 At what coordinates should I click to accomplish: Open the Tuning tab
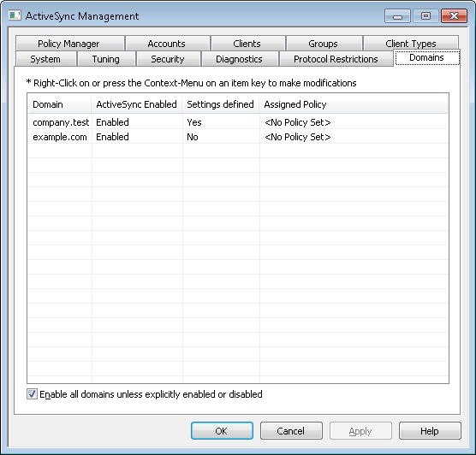click(x=106, y=58)
